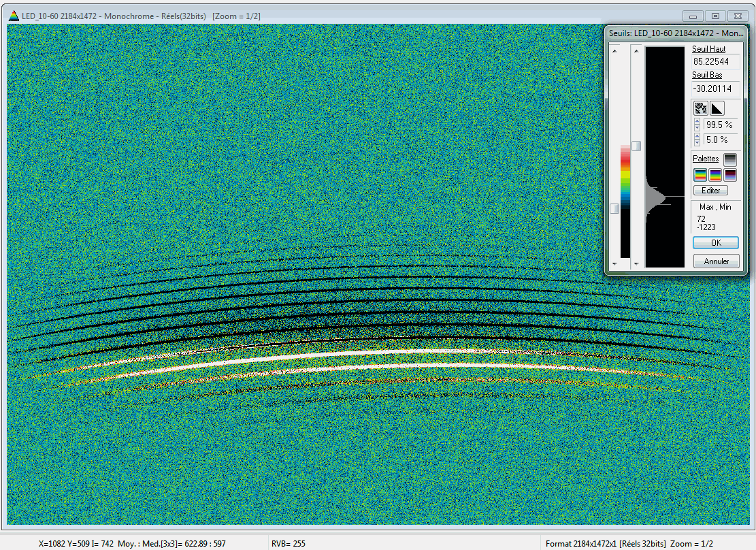This screenshot has height=550, width=756.
Task: Click the Seuils dialog title bar
Action: point(676,33)
